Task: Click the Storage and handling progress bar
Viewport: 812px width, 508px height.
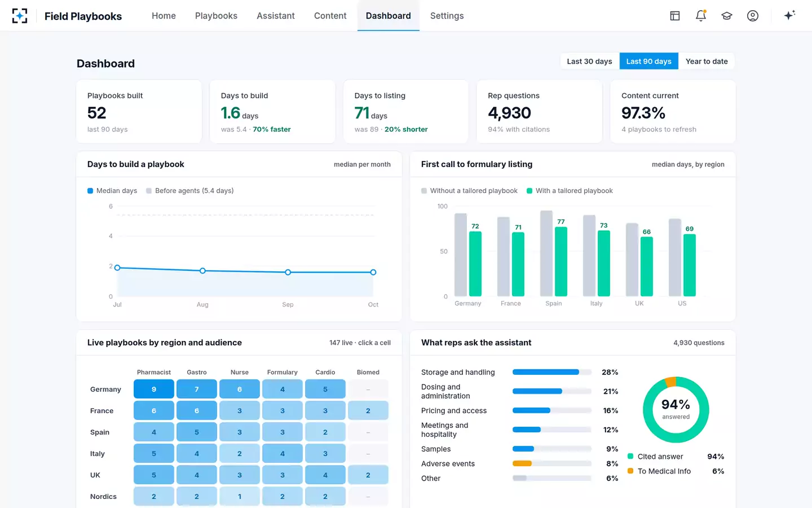Action: click(x=552, y=372)
